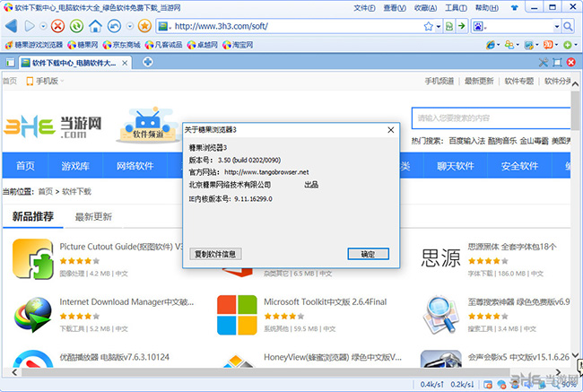Click the green go arrow beside address bar
Screen dimensions: 583x392
[x=461, y=26]
